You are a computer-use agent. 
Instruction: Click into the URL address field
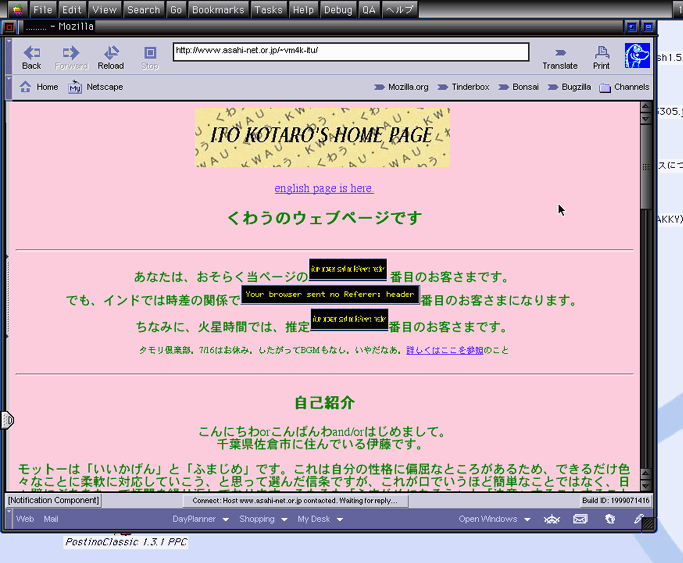coord(350,51)
